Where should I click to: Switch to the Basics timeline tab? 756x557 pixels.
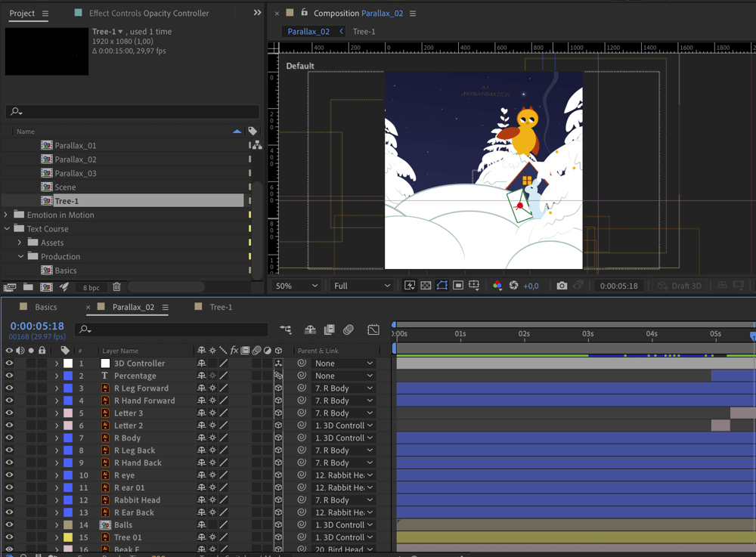click(x=46, y=307)
